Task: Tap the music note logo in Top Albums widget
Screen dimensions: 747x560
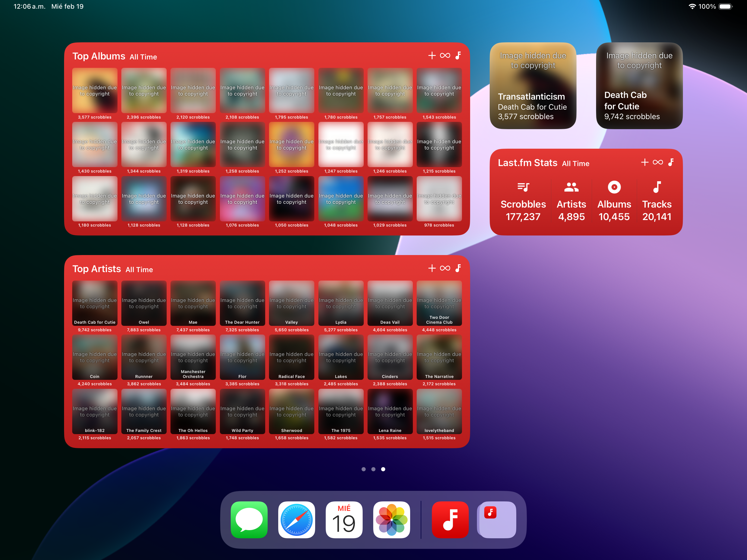Action: click(458, 55)
